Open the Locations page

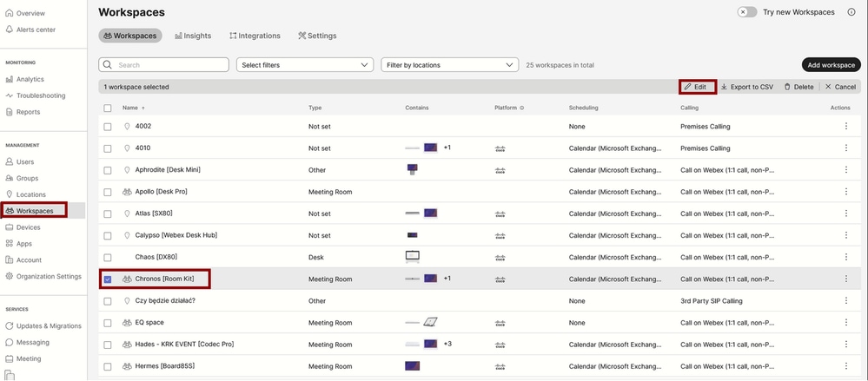point(26,194)
